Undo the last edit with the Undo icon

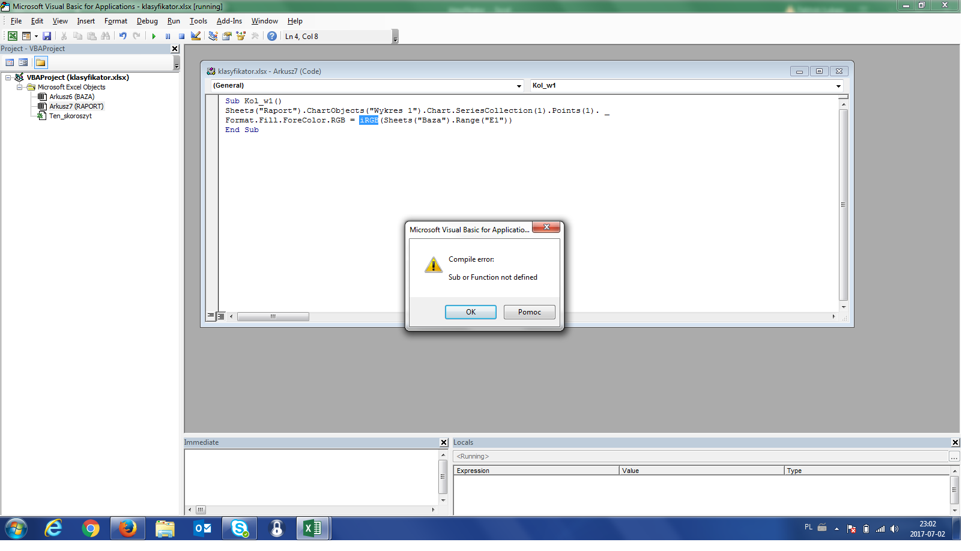pos(122,36)
